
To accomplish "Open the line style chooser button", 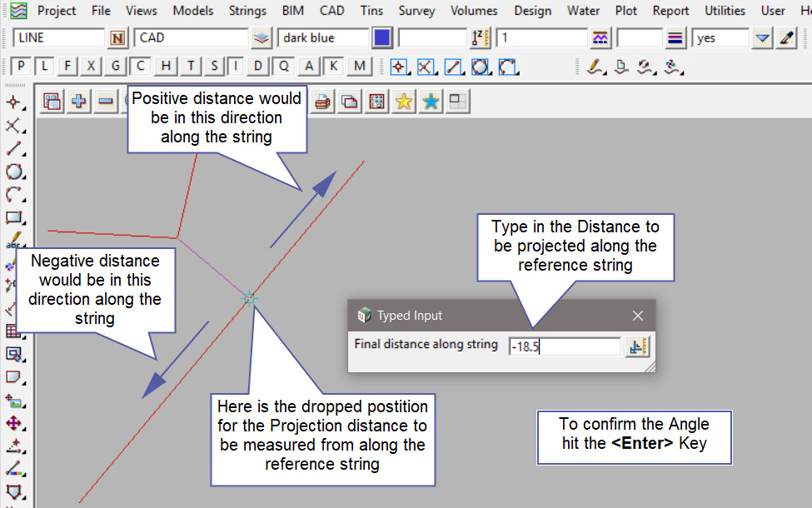I will click(600, 38).
